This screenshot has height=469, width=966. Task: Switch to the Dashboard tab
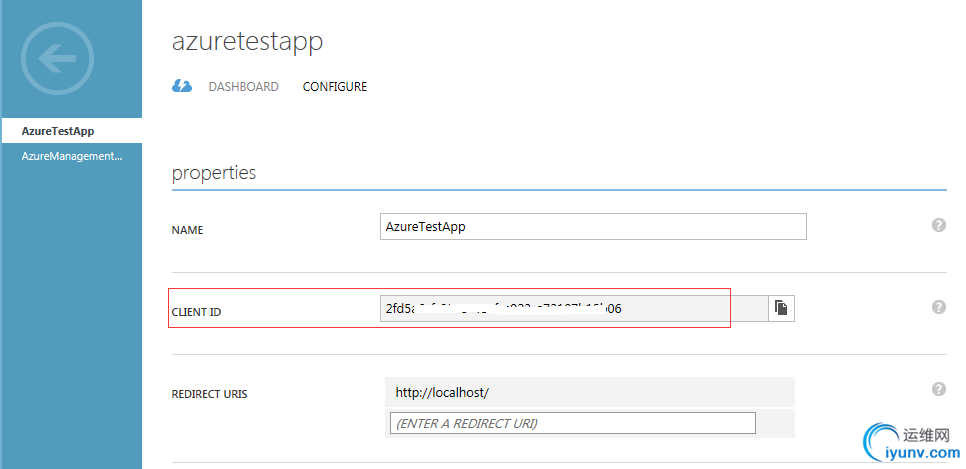pos(243,87)
